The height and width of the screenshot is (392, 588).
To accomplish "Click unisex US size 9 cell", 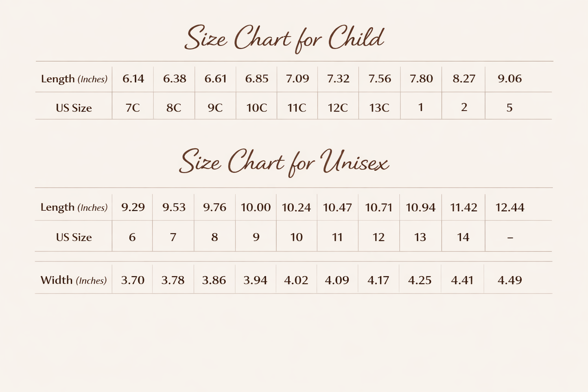I will point(256,237).
